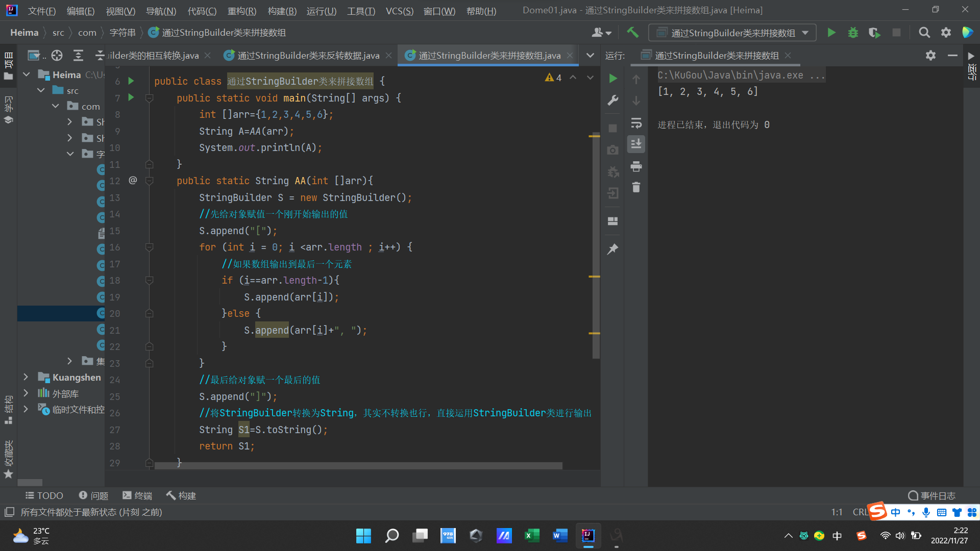Switch to 通过StringBuilder类来反转数据.java tab
980x551 pixels.
click(308, 56)
